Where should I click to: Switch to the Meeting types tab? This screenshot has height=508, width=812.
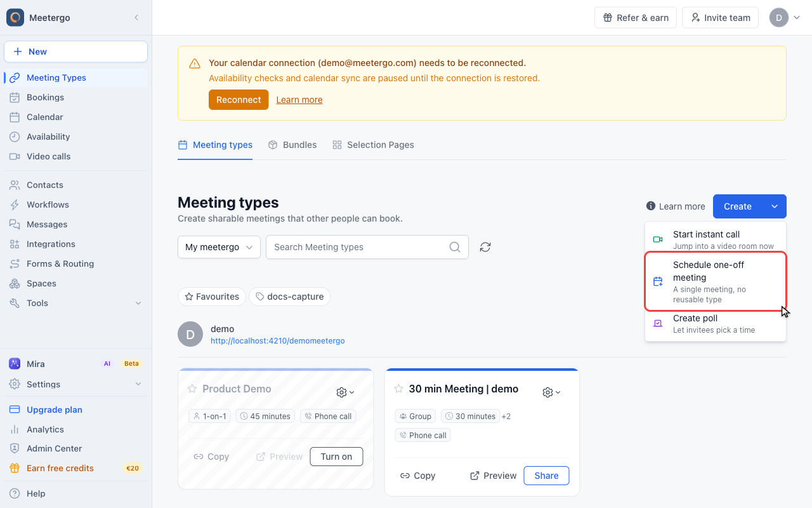tap(215, 145)
